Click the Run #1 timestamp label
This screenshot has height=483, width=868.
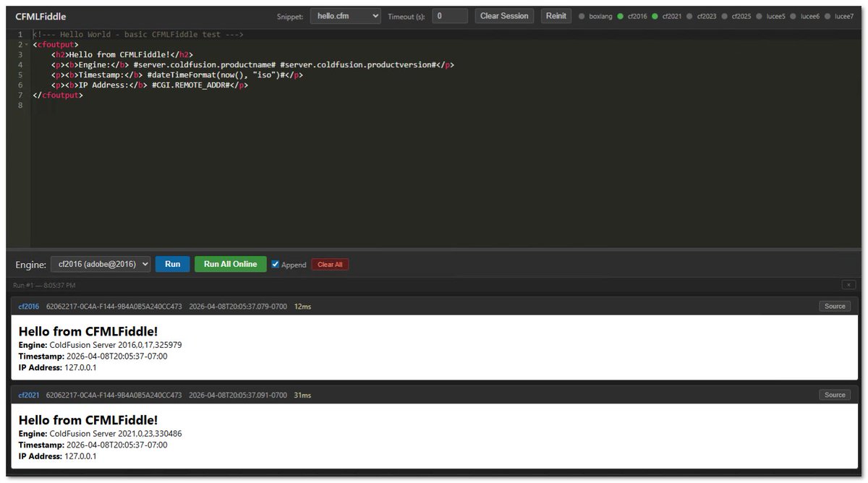pos(45,285)
